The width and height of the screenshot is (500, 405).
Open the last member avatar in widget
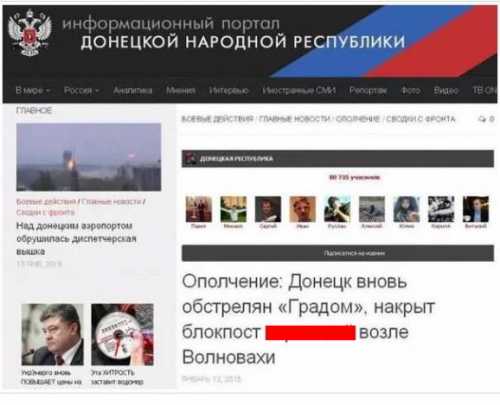coord(476,209)
